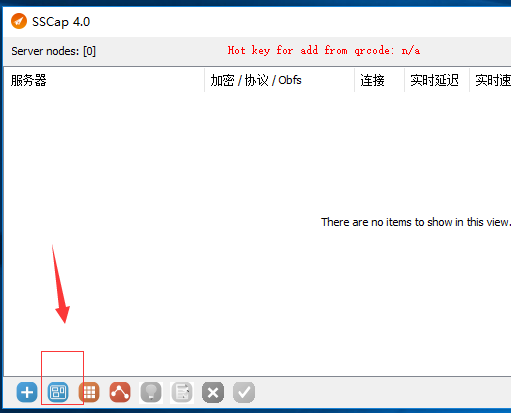Edit server using the gray notepad icon
The height and width of the screenshot is (413, 511).
coord(182,392)
